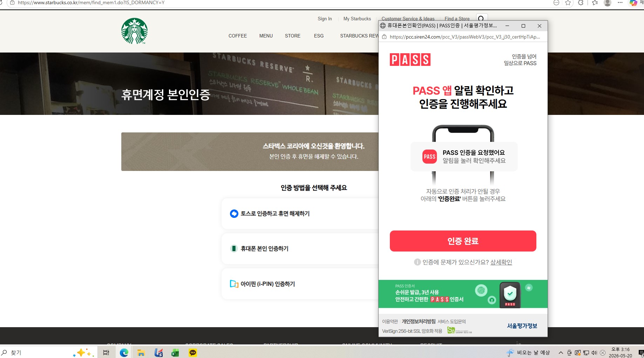Open the search magnifier on Starbucks header
Image resolution: width=644 pixels, height=358 pixels.
click(481, 18)
